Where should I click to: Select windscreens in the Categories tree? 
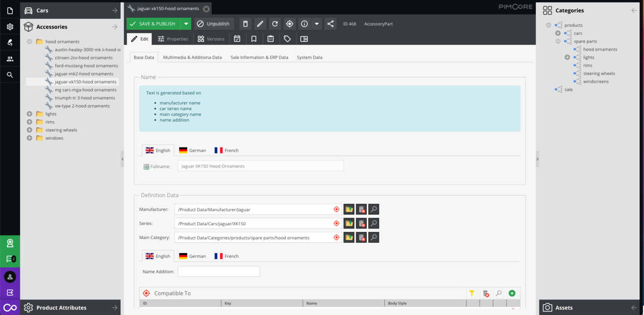[596, 82]
